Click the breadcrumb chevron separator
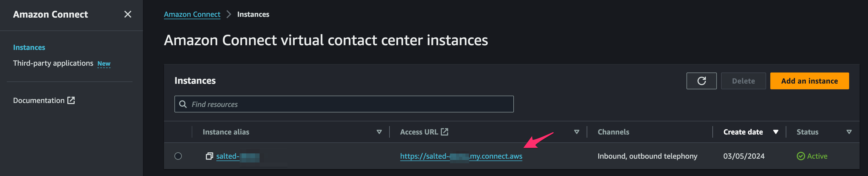The height and width of the screenshot is (176, 868). click(x=229, y=14)
